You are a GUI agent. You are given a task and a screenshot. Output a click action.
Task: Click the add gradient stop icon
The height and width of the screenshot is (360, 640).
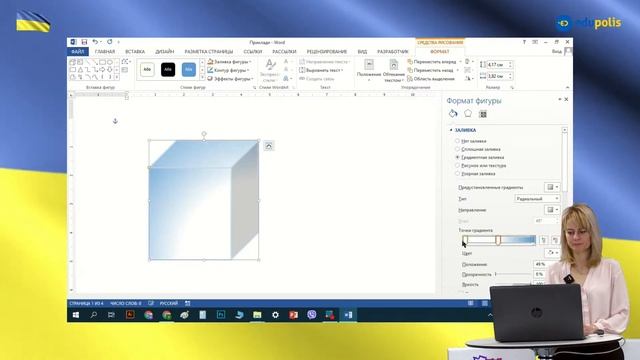coord(544,240)
